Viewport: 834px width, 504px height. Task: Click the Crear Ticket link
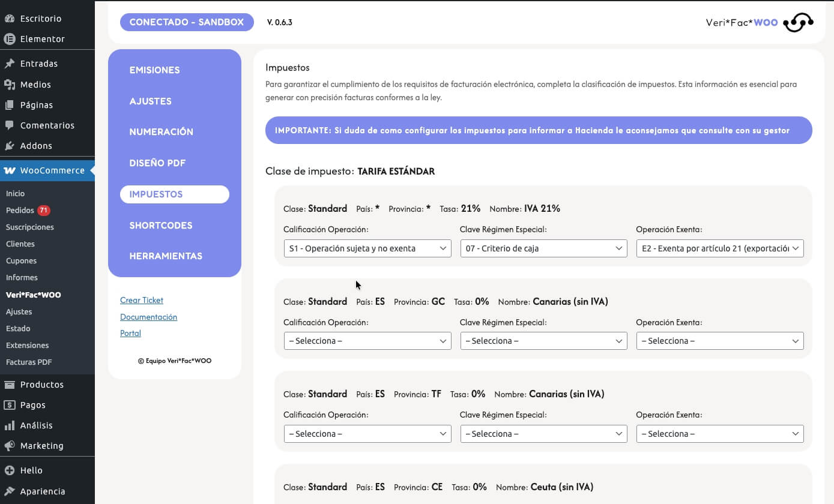point(142,300)
